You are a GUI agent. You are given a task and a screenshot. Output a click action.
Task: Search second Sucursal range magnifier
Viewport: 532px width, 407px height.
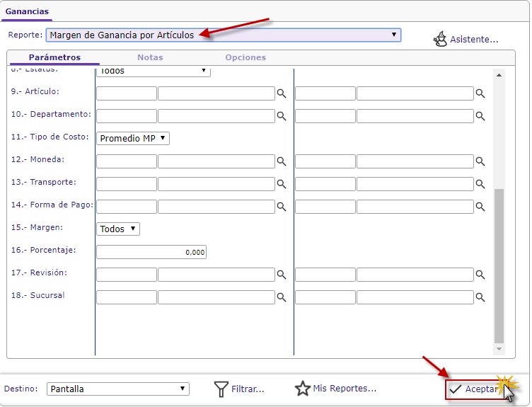point(480,297)
